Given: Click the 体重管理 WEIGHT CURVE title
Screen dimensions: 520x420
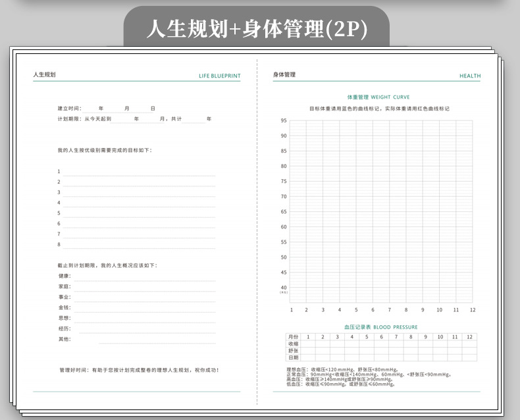Looking at the screenshot, I should (378, 97).
